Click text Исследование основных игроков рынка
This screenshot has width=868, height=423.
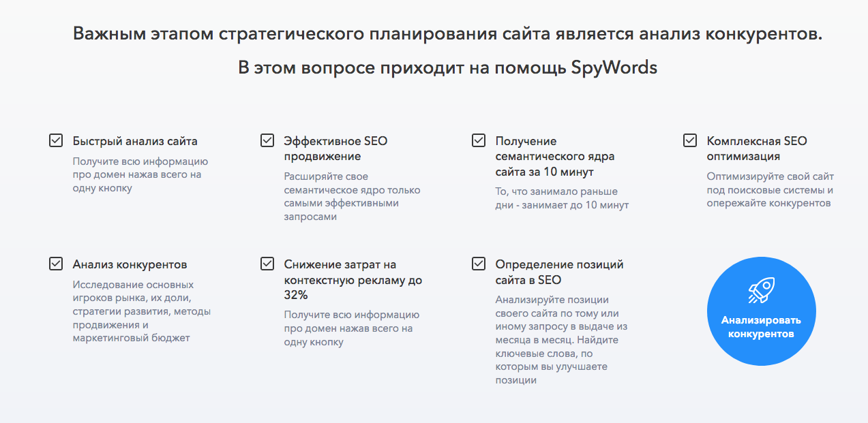142,311
